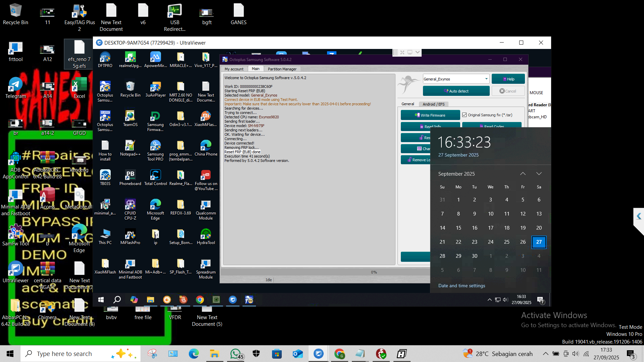Open Date and time settings link
The height and width of the screenshot is (362, 644).
[x=462, y=286]
